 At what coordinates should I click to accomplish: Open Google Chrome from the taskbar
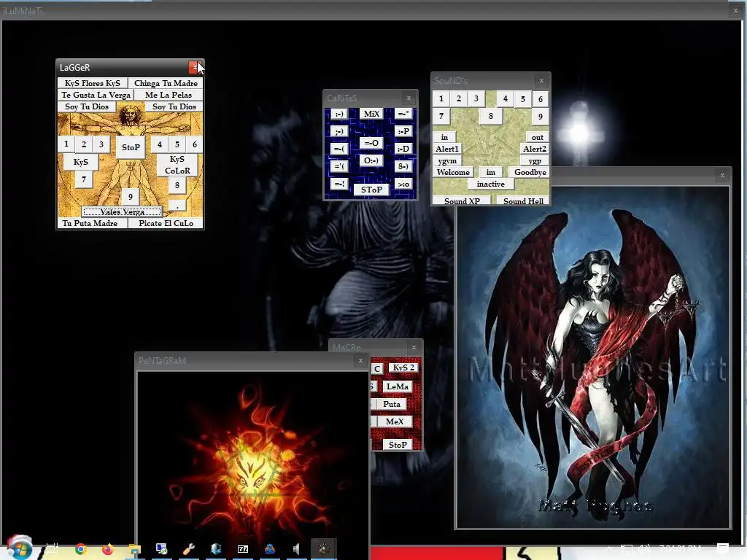(x=80, y=550)
